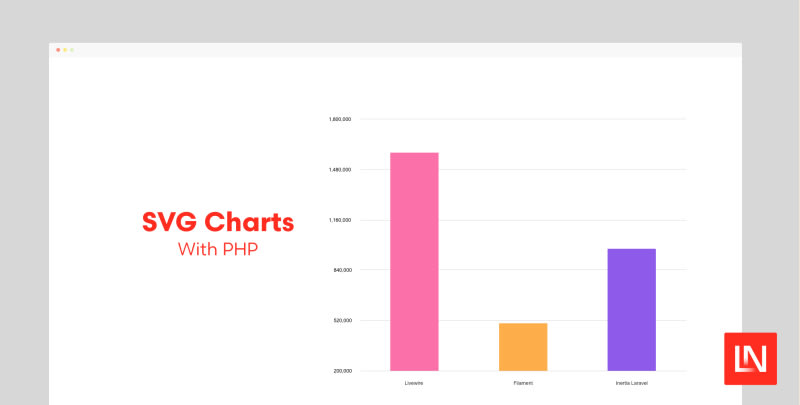
Task: Click the Laravel News LN logo
Action: point(750,357)
